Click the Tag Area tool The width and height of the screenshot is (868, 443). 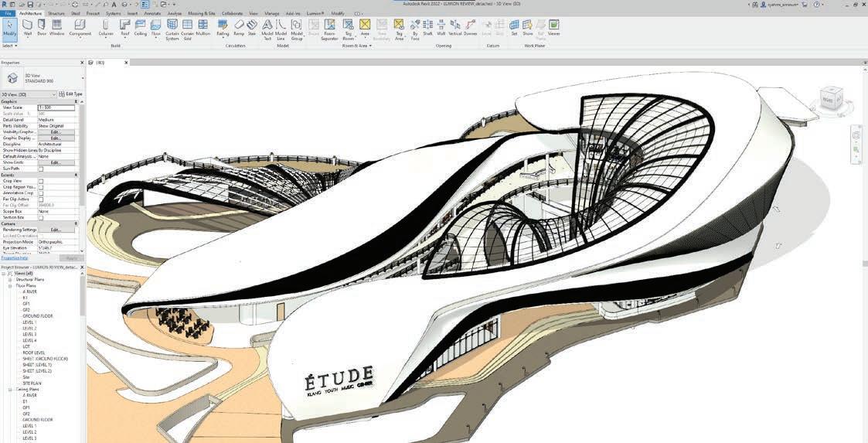tap(399, 30)
